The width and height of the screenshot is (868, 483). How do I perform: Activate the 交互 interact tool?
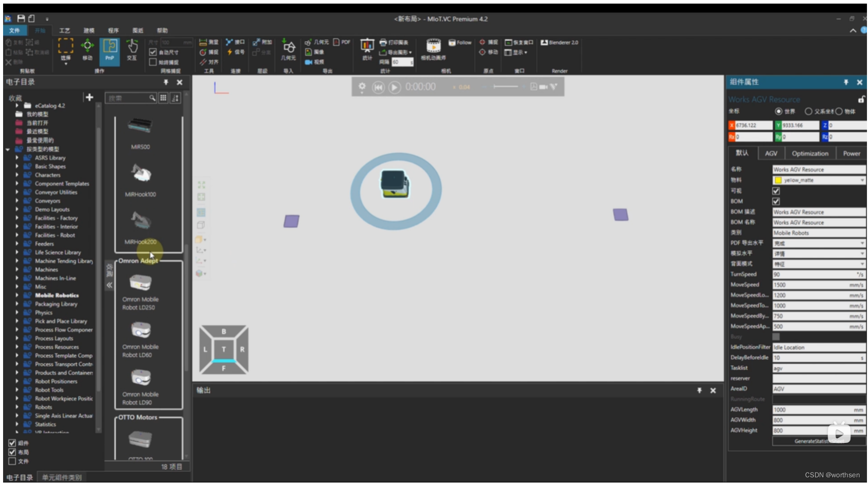(x=132, y=50)
